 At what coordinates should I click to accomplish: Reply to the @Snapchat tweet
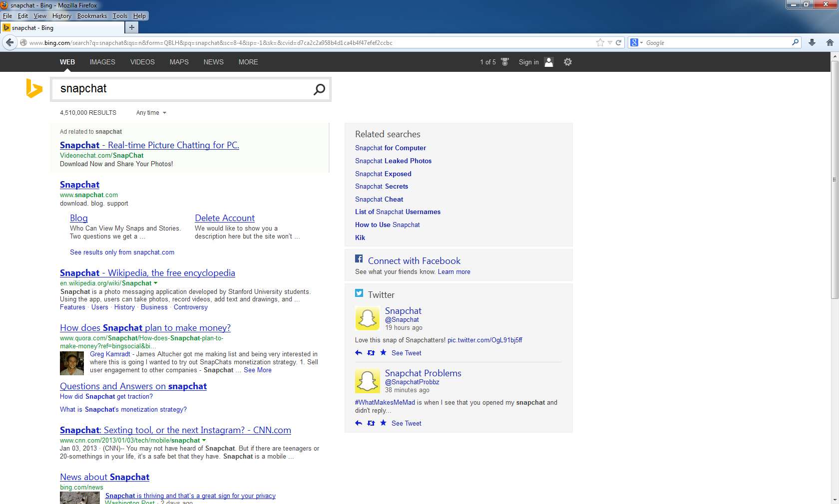[x=359, y=353]
